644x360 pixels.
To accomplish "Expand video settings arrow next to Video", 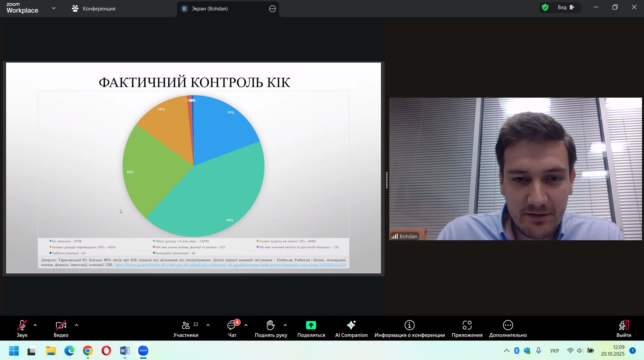I will pyautogui.click(x=77, y=325).
